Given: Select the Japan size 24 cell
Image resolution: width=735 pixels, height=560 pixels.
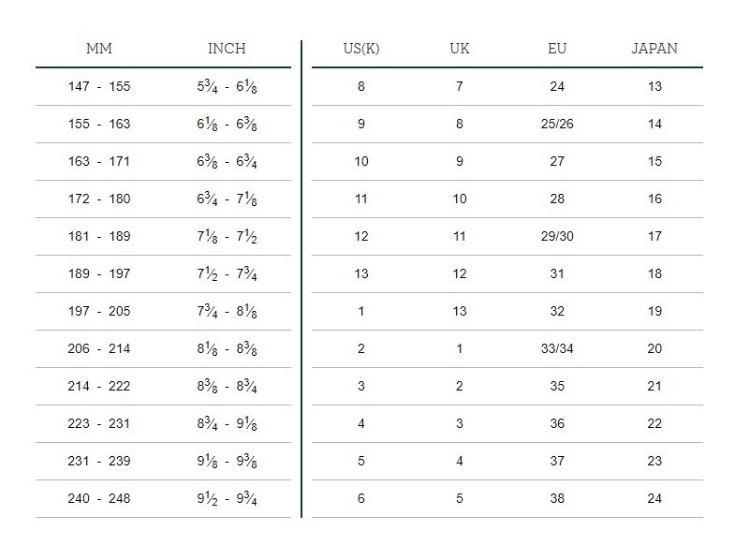Looking at the screenshot, I should pyautogui.click(x=654, y=498).
